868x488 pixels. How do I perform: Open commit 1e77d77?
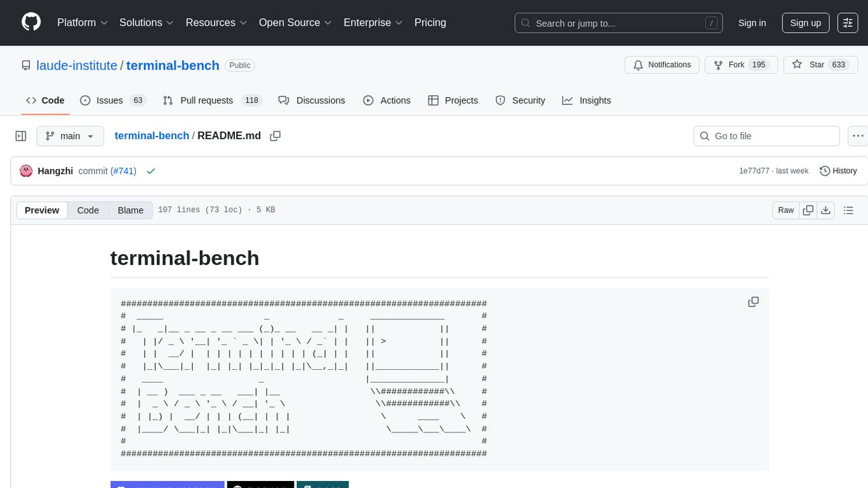[754, 171]
